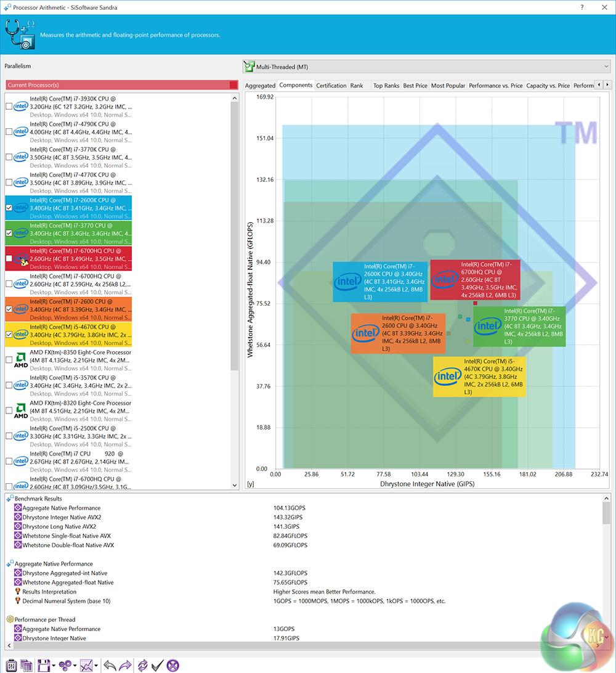The height and width of the screenshot is (673, 616).
Task: Uncheck the yellow i5-4670K checkbox
Action: click(9, 335)
